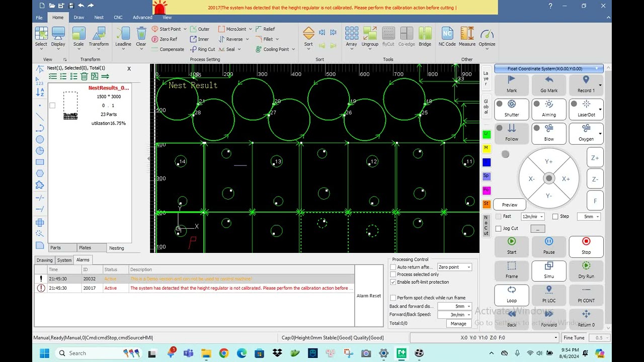Toggle the Blow gas button
This screenshot has height=362, width=644.
549,133
